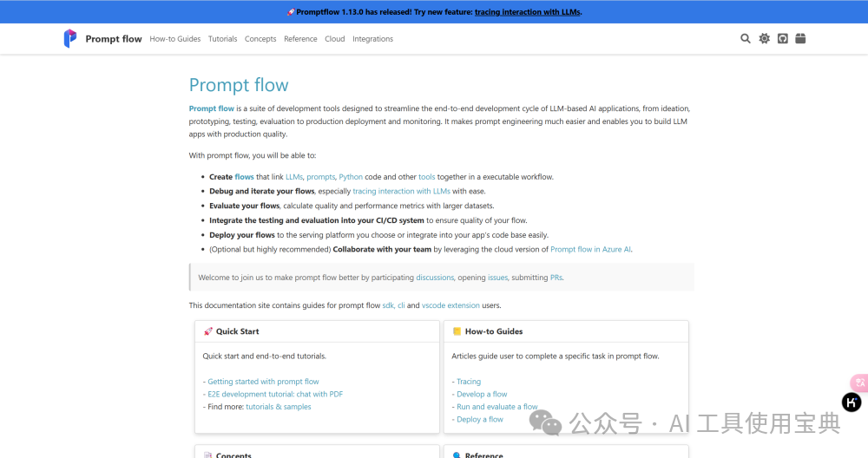The height and width of the screenshot is (458, 868).
Task: Follow the banner's tracing interaction with LLMs link
Action: [x=528, y=12]
